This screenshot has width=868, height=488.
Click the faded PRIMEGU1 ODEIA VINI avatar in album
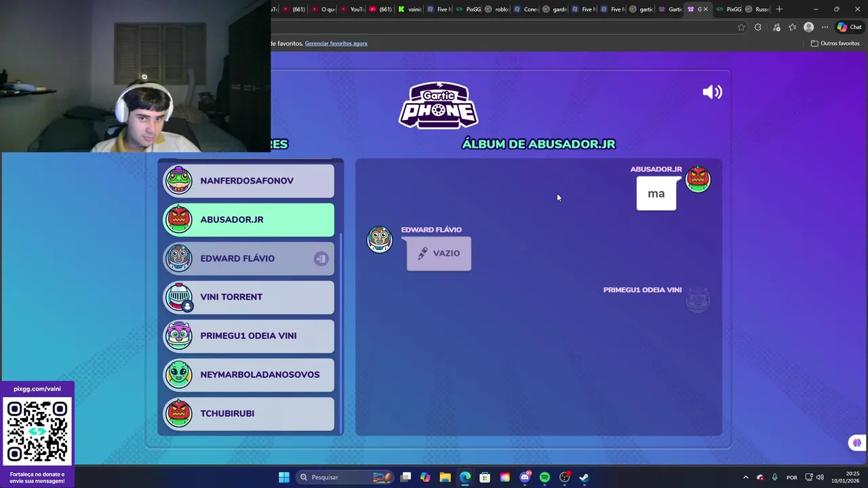698,300
